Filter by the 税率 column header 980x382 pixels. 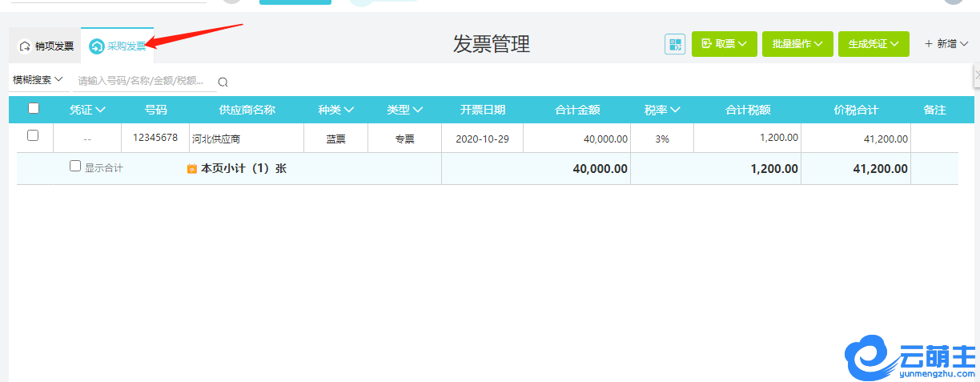(x=662, y=110)
